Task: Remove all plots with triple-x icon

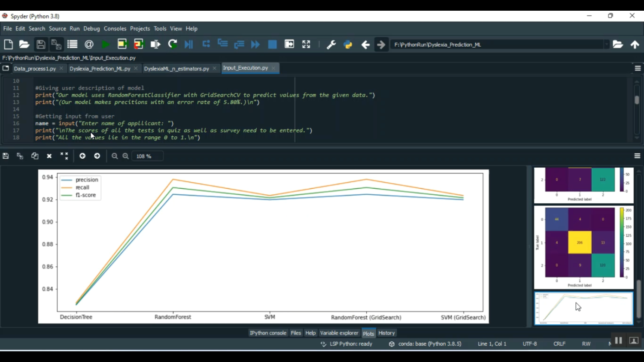Action: tap(64, 156)
